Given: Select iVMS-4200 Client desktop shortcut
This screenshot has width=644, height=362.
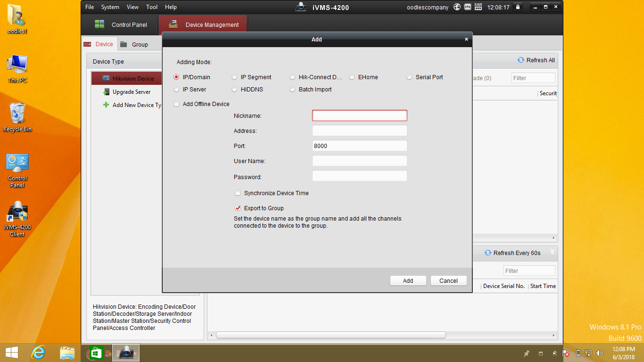Looking at the screenshot, I should click(x=17, y=219).
